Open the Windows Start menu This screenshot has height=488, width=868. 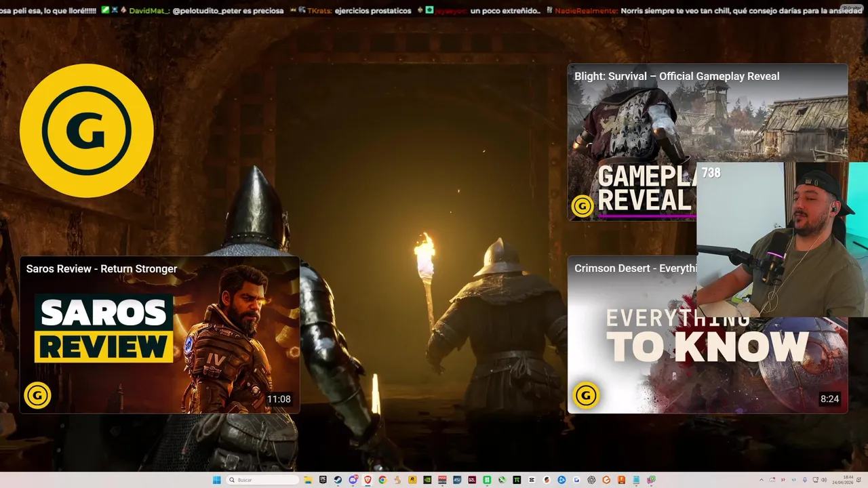tap(217, 480)
